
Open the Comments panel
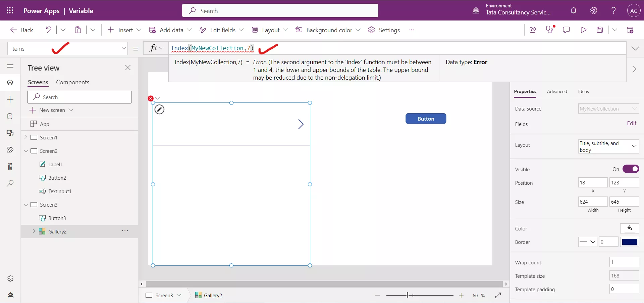[567, 30]
